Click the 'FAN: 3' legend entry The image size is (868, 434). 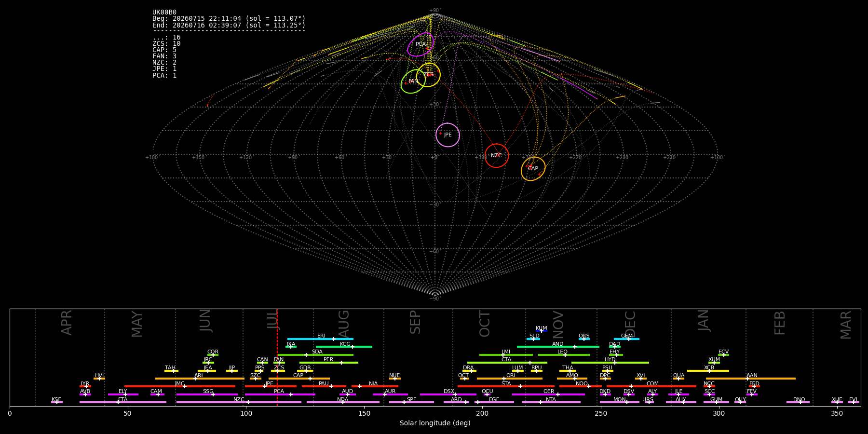[164, 56]
